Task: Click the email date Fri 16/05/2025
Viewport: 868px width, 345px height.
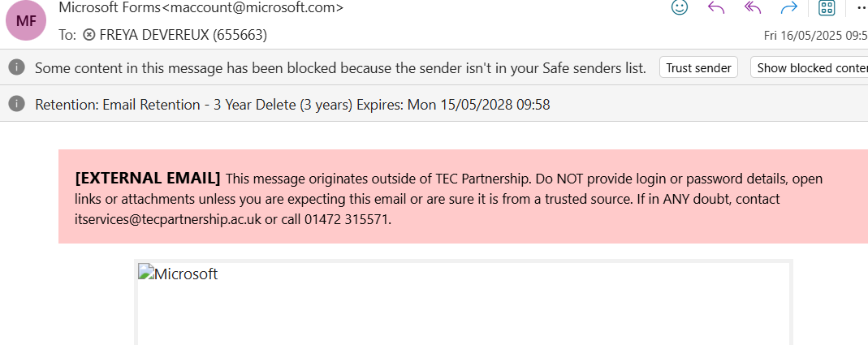Action: (815, 36)
